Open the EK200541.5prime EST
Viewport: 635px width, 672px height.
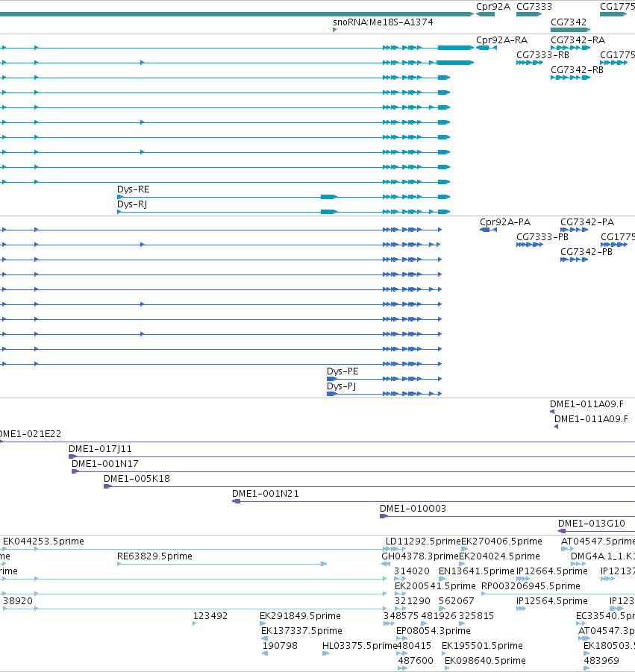[401, 594]
